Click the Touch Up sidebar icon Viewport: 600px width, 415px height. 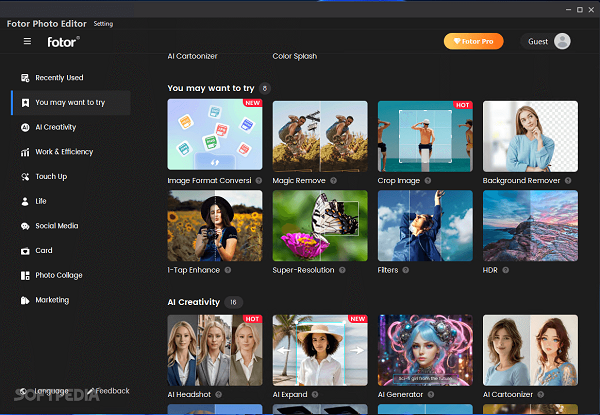click(25, 177)
